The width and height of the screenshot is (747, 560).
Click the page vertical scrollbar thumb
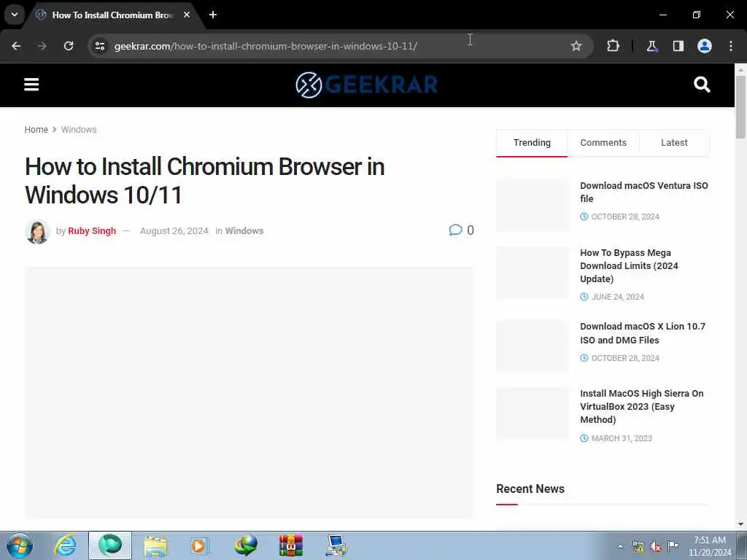[x=740, y=107]
